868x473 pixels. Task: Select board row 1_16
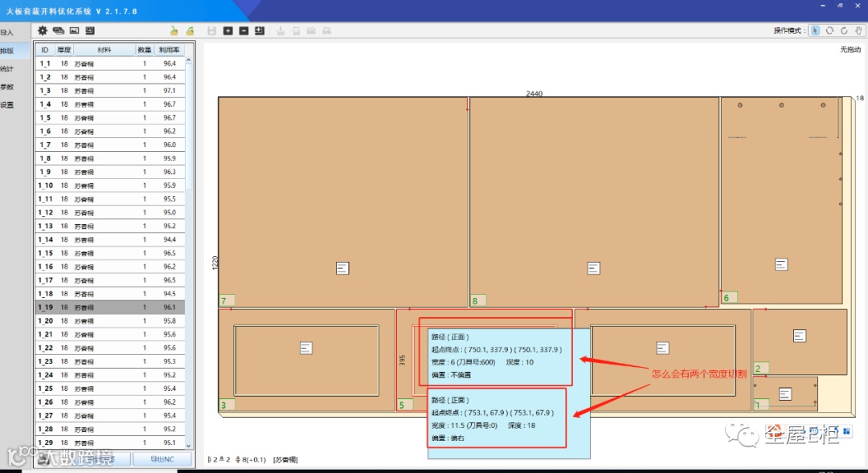click(x=109, y=267)
